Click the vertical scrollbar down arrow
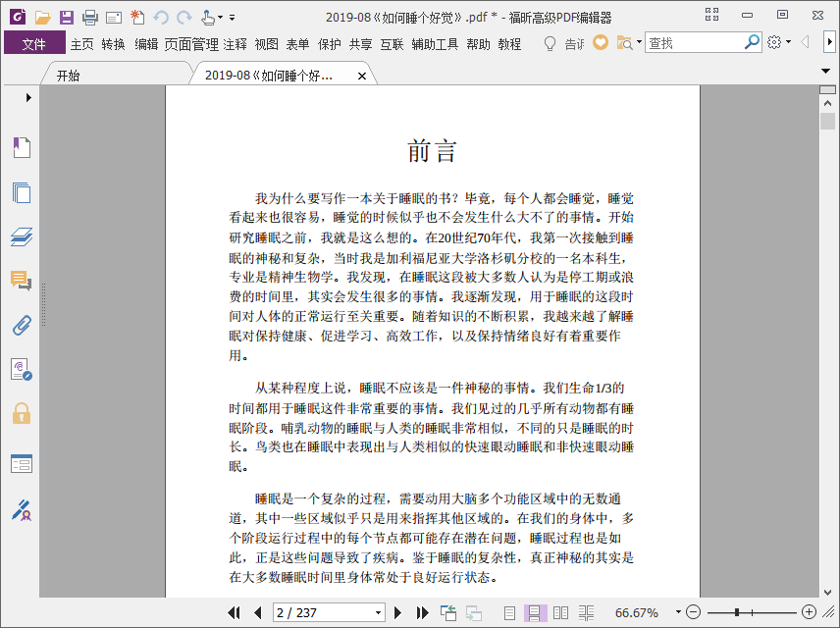 point(827,592)
